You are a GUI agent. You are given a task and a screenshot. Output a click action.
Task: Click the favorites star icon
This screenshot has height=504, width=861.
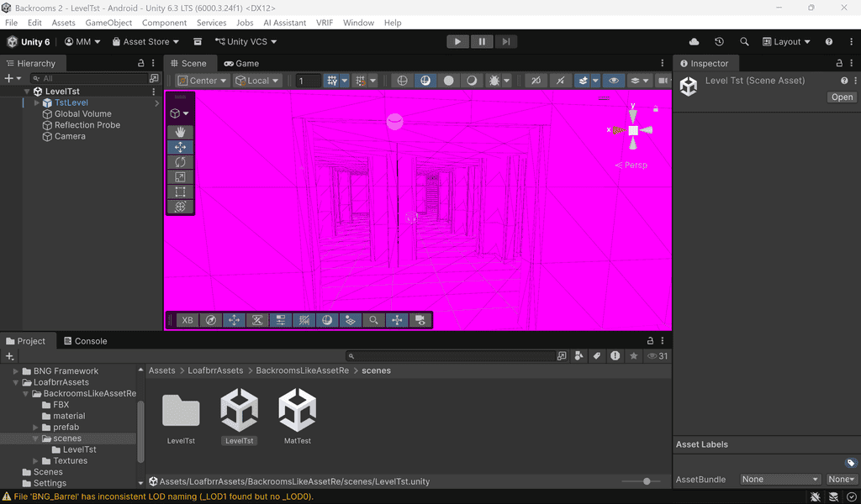click(633, 356)
